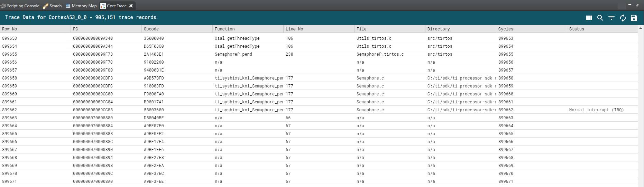The width and height of the screenshot is (644, 187).
Task: Minimize the view panel
Action: [629, 5]
